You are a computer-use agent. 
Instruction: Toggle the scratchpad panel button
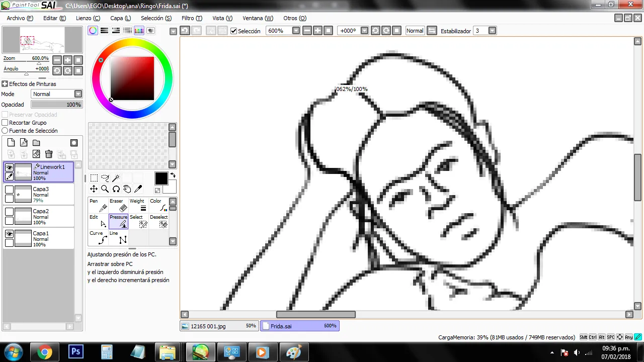151,31
